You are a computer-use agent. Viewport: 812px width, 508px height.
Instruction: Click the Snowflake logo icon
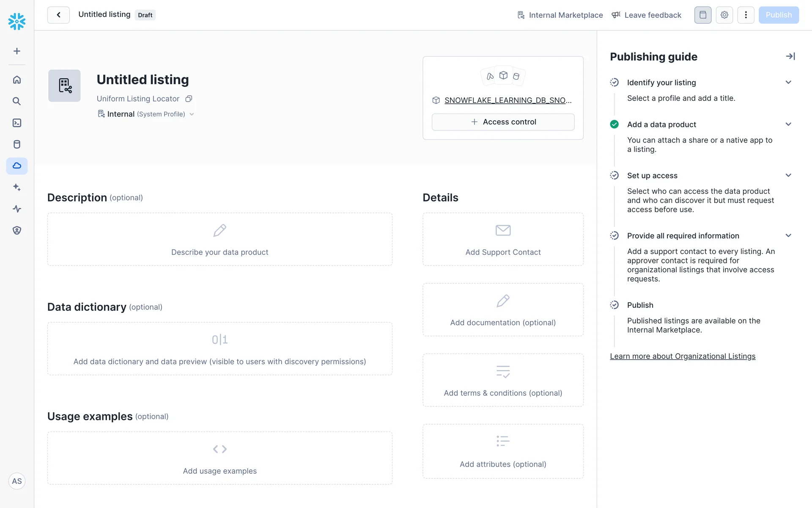pyautogui.click(x=17, y=21)
